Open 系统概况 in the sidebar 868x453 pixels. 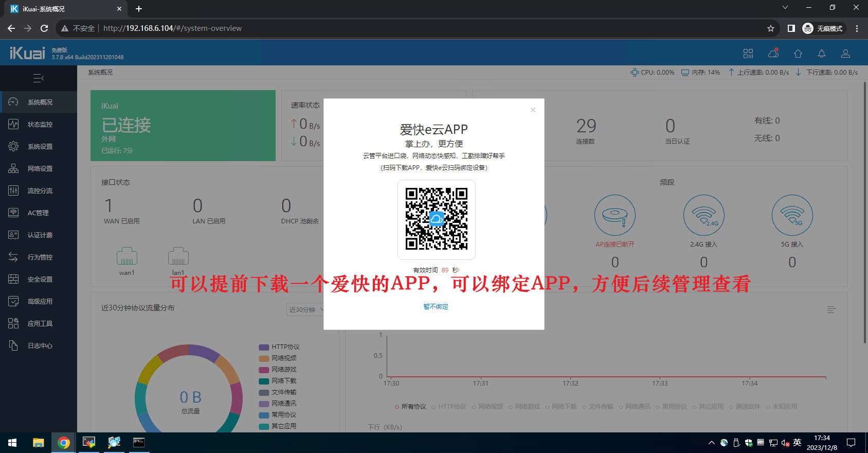pos(39,102)
